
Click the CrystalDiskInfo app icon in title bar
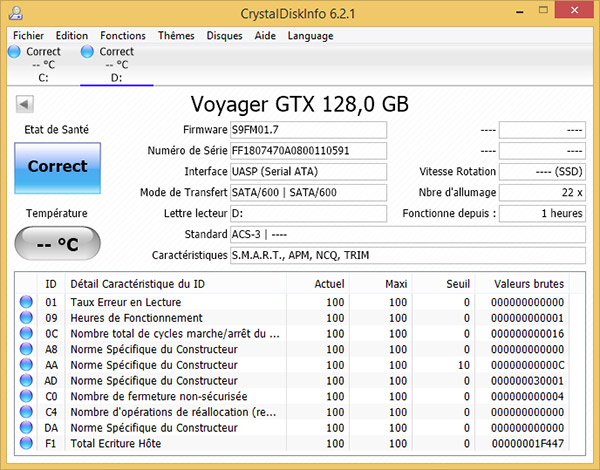pyautogui.click(x=16, y=13)
